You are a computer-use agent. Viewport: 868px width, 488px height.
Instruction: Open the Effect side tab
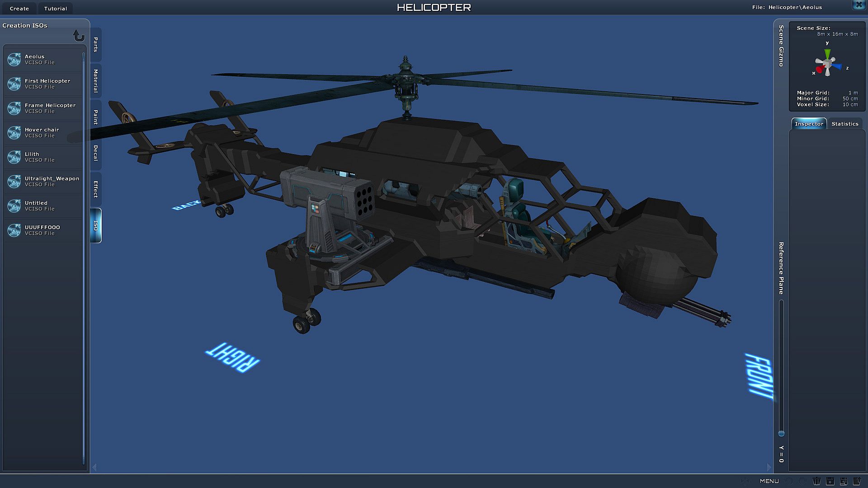point(96,189)
